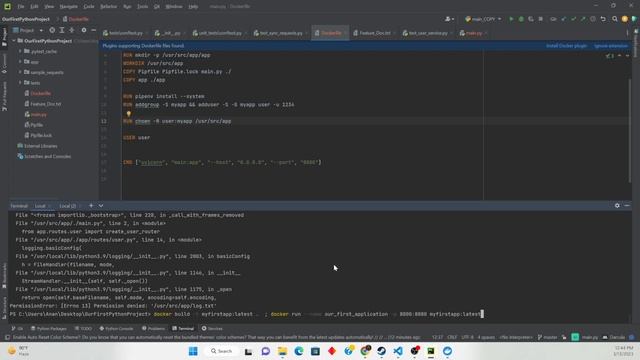
Task: Select main.py in project tree
Action: point(38,114)
